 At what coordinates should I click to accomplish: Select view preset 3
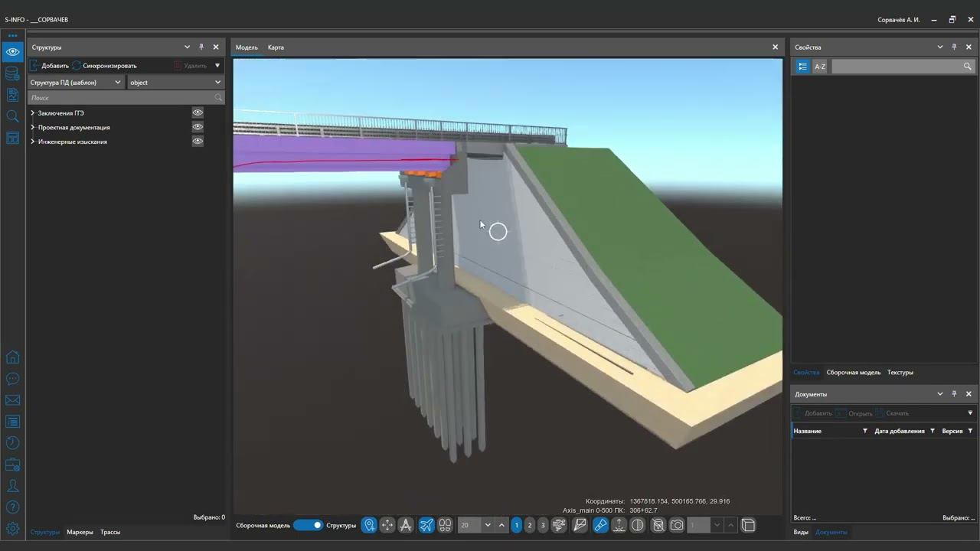[x=543, y=525]
